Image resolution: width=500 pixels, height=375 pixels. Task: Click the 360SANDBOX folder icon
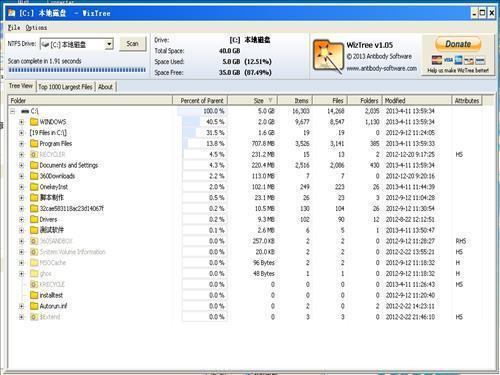tap(34, 241)
